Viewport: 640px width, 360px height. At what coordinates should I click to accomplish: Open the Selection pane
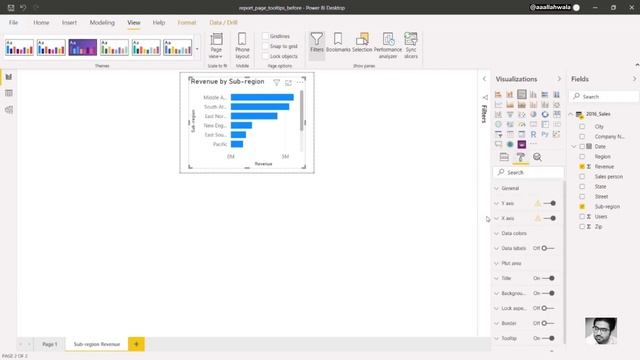click(x=362, y=43)
